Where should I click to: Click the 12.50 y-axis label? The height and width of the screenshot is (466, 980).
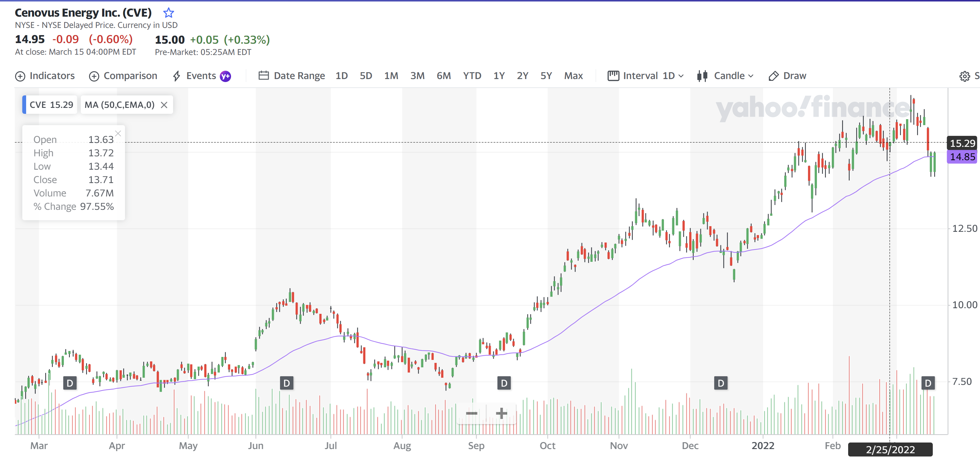(964, 229)
